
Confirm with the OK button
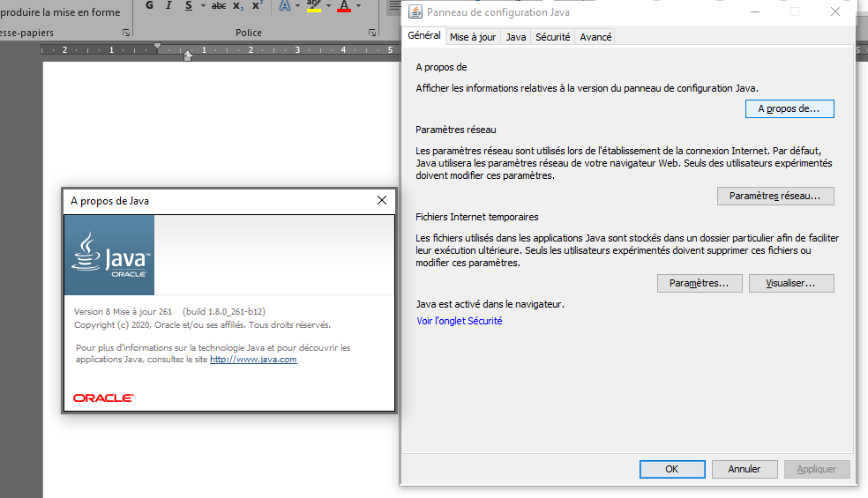click(x=672, y=469)
